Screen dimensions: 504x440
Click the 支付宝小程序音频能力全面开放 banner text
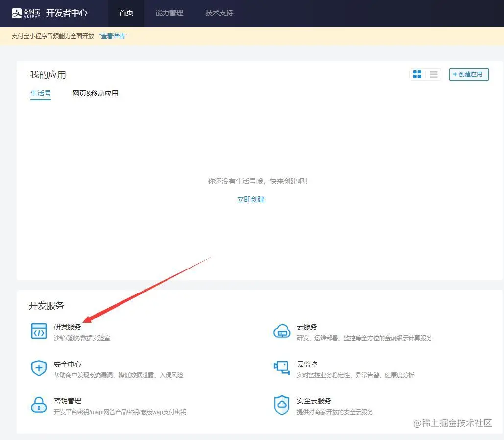[x=53, y=36]
